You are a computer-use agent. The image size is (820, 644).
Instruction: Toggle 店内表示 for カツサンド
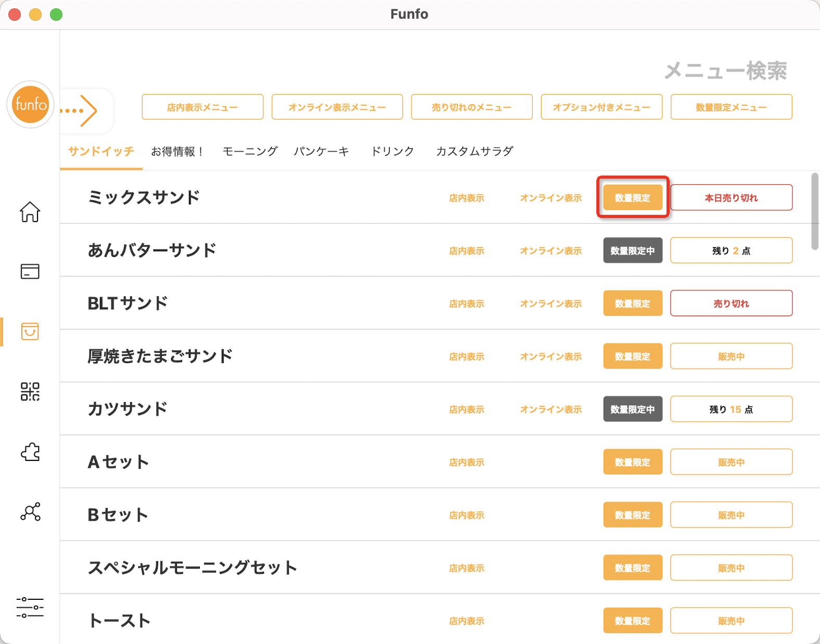pyautogui.click(x=467, y=410)
